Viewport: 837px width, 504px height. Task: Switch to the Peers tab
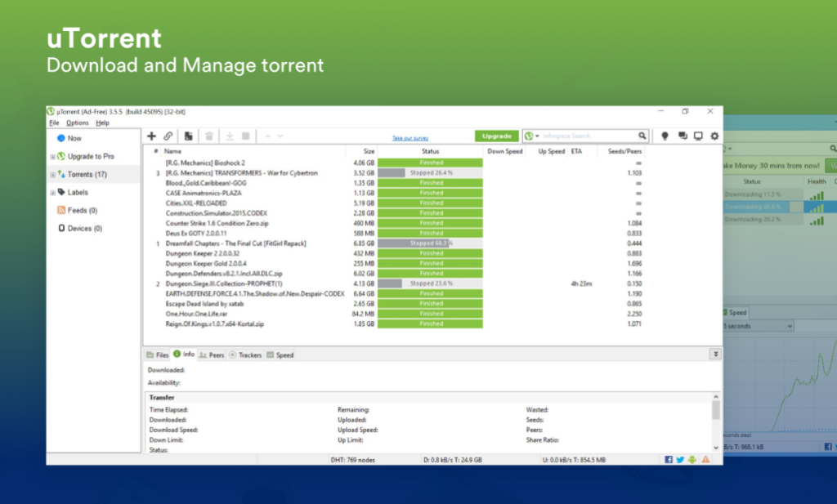(x=212, y=355)
